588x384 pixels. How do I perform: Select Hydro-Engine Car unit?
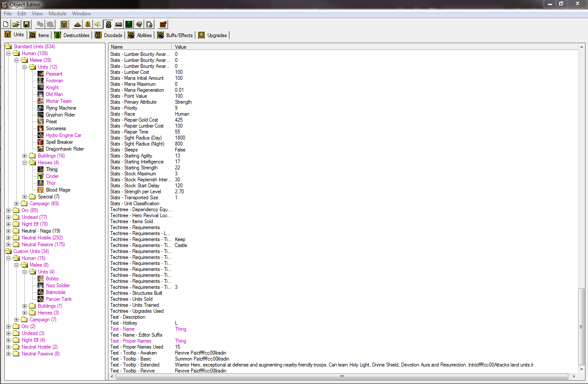coord(64,135)
